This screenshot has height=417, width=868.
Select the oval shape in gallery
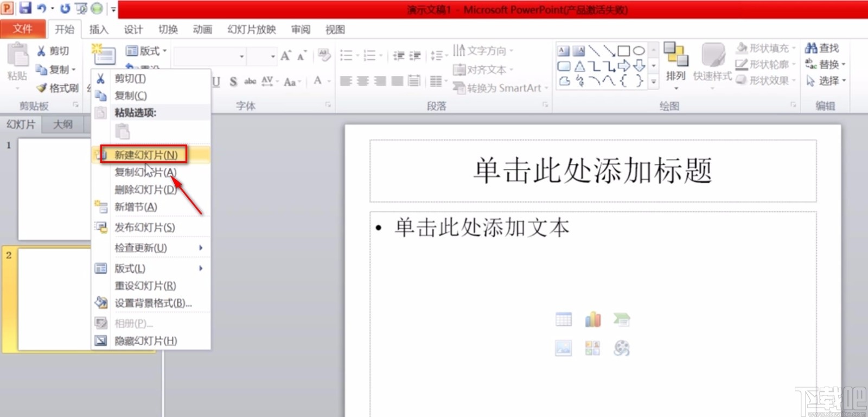click(639, 51)
